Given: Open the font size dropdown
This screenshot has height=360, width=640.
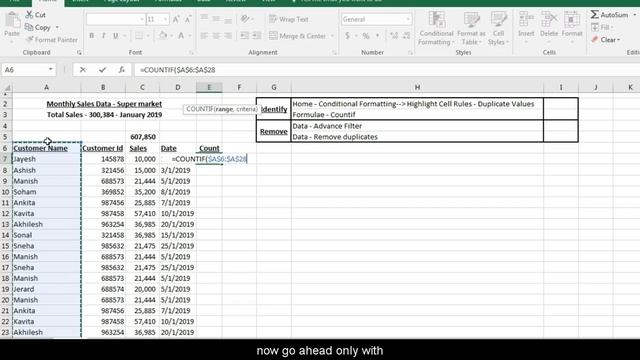Looking at the screenshot, I should (x=165, y=19).
